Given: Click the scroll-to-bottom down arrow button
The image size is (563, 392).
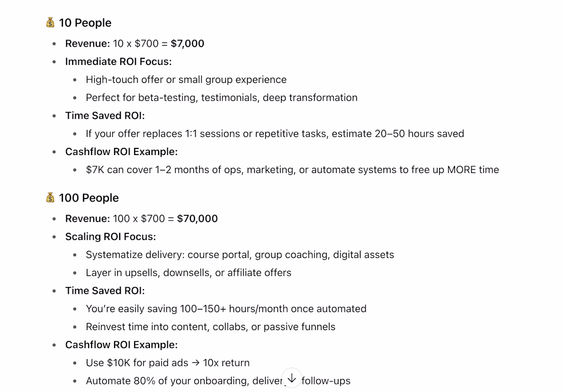Looking at the screenshot, I should click(292, 378).
